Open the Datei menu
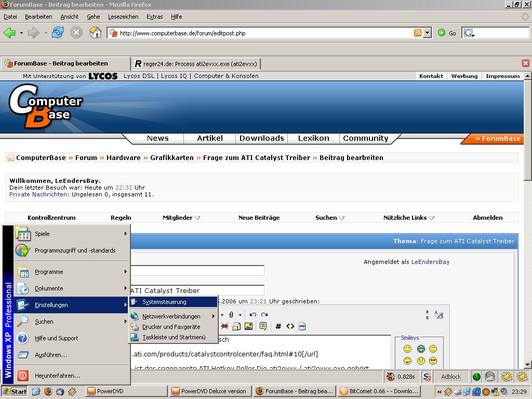 tap(10, 17)
